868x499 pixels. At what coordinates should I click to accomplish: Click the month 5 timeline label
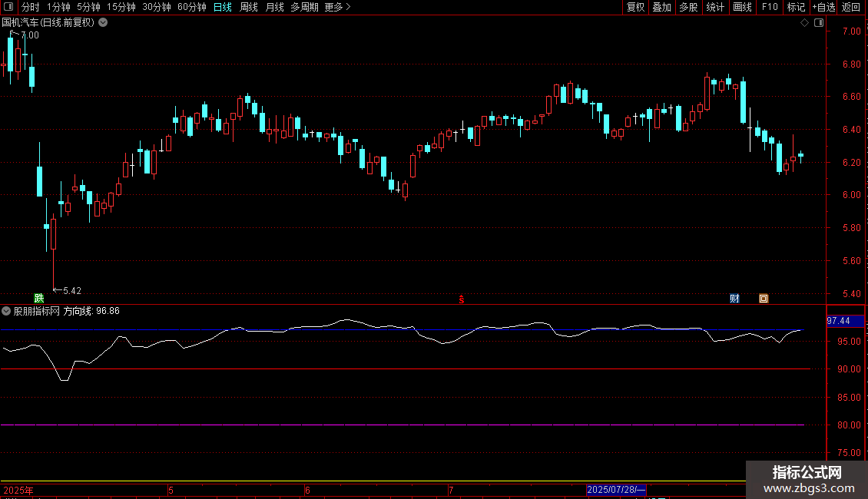coord(171,490)
